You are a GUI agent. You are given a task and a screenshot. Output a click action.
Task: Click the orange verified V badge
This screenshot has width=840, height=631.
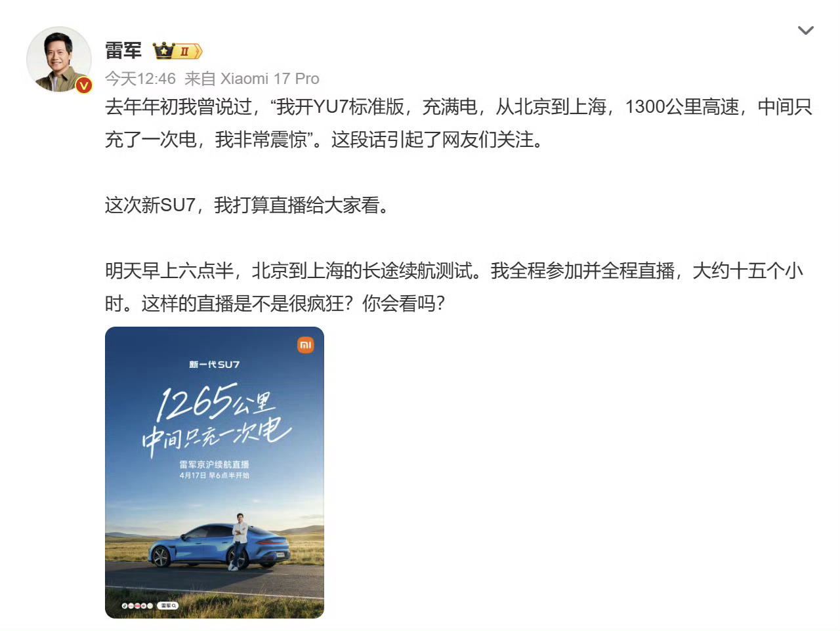coord(84,85)
